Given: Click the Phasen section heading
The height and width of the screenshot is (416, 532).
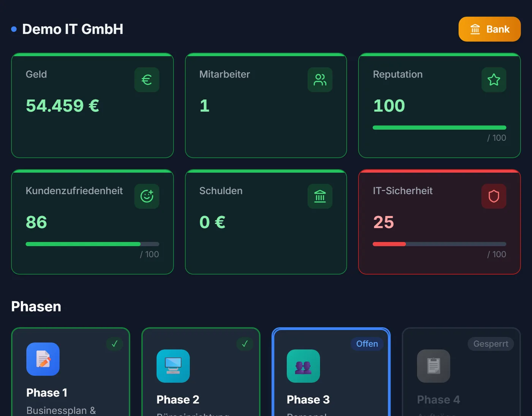Looking at the screenshot, I should point(36,306).
